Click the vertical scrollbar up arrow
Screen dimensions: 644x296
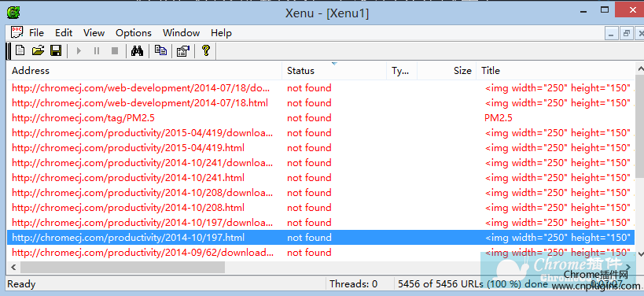point(639,68)
